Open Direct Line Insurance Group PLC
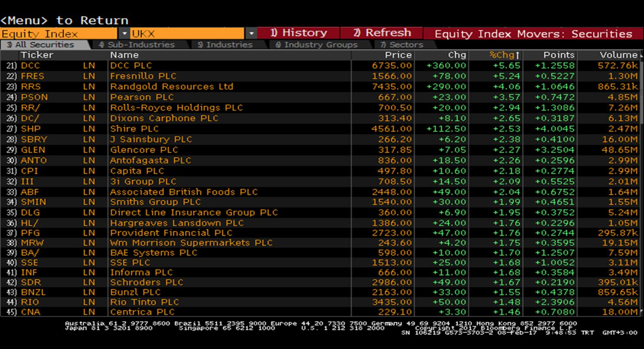This screenshot has width=644, height=349. tap(194, 213)
